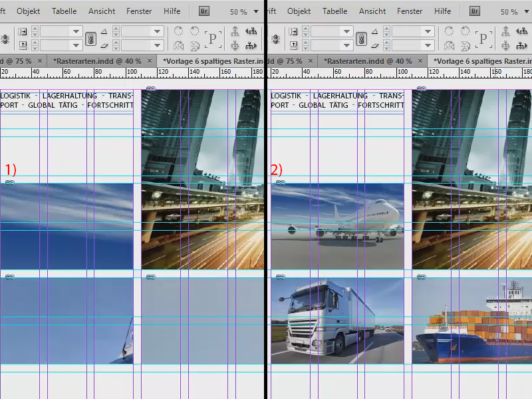Screen dimensions: 532x399
Task: Expand the rotation angle dropdown arrow
Action: click(156, 31)
